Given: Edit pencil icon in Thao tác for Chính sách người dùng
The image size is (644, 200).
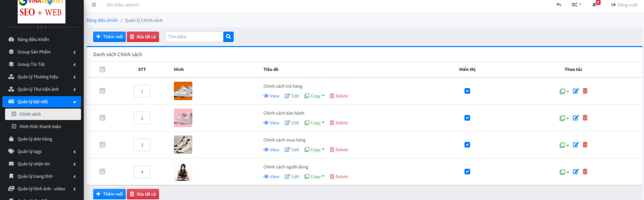Looking at the screenshot, I should [x=576, y=172].
